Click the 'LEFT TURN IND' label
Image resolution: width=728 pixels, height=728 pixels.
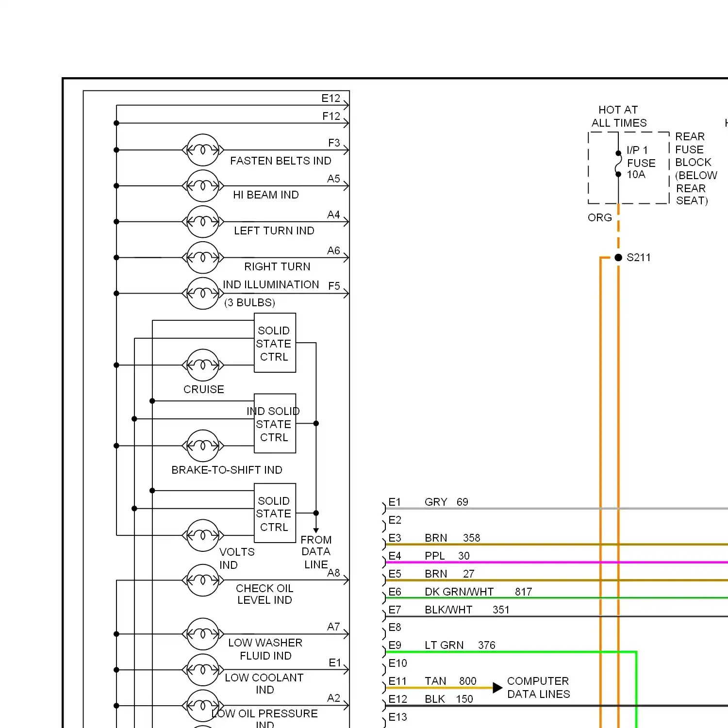tap(274, 231)
